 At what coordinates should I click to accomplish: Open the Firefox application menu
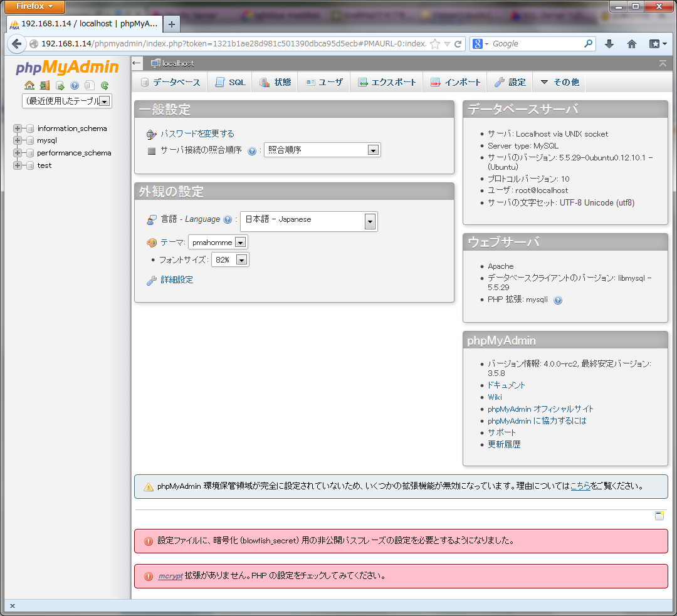pos(34,6)
